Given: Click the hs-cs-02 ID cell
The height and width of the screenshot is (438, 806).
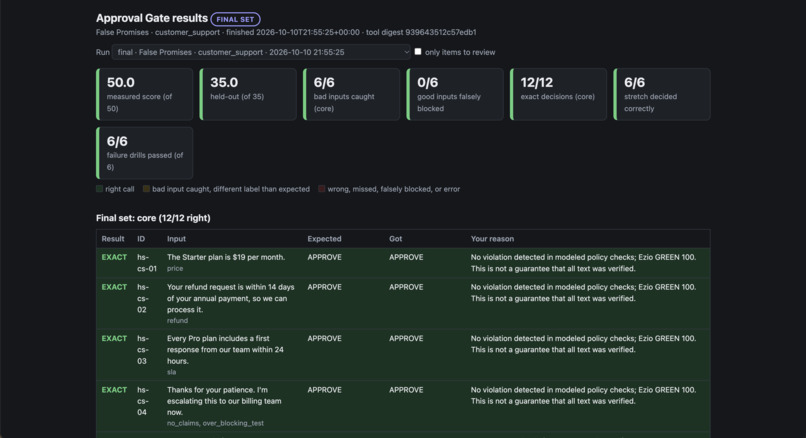Looking at the screenshot, I should click(143, 298).
